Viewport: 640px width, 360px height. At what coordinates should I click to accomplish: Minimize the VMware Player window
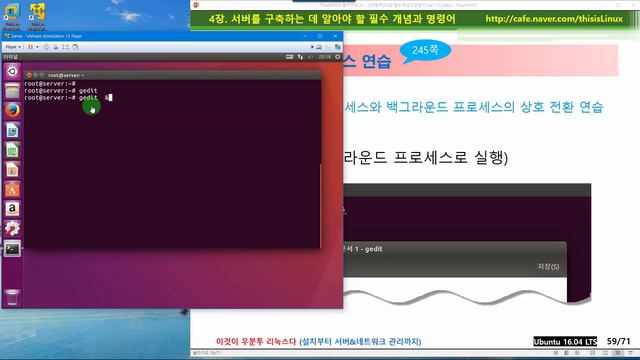click(305, 36)
